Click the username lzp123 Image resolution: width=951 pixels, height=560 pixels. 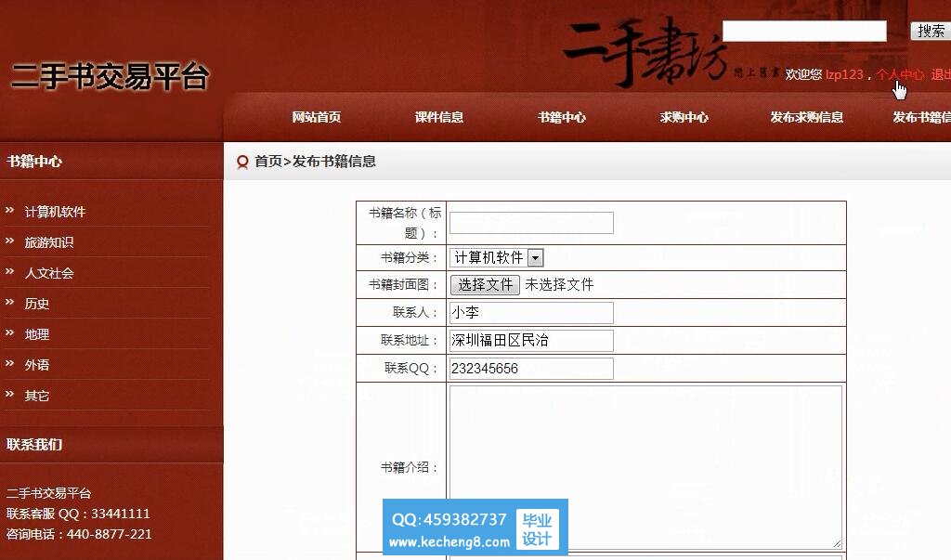click(x=844, y=74)
